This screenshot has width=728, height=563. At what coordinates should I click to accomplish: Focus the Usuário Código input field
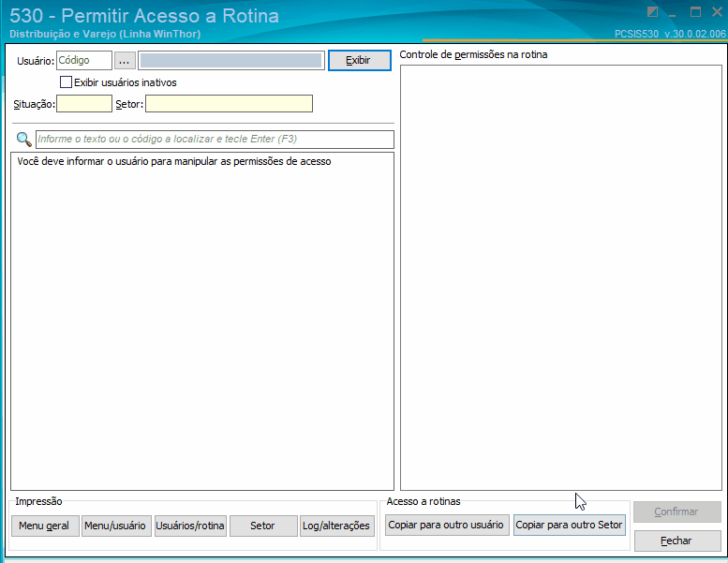pos(84,60)
